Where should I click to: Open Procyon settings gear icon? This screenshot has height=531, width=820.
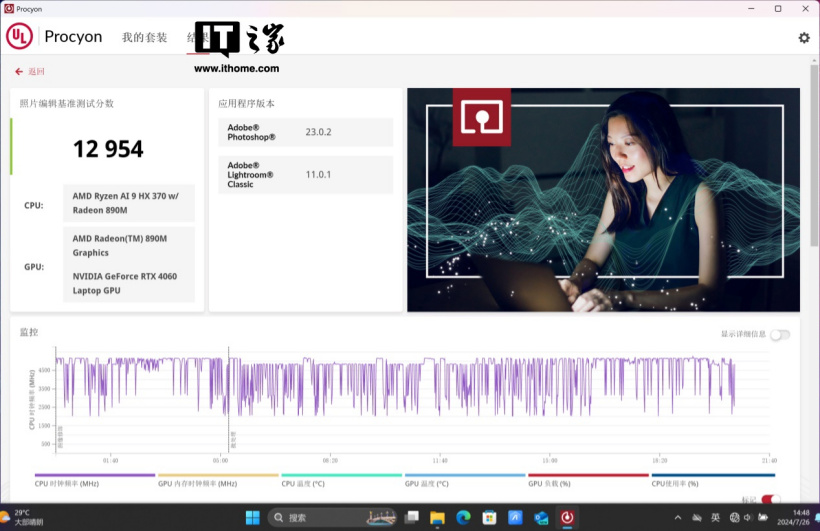tap(804, 38)
